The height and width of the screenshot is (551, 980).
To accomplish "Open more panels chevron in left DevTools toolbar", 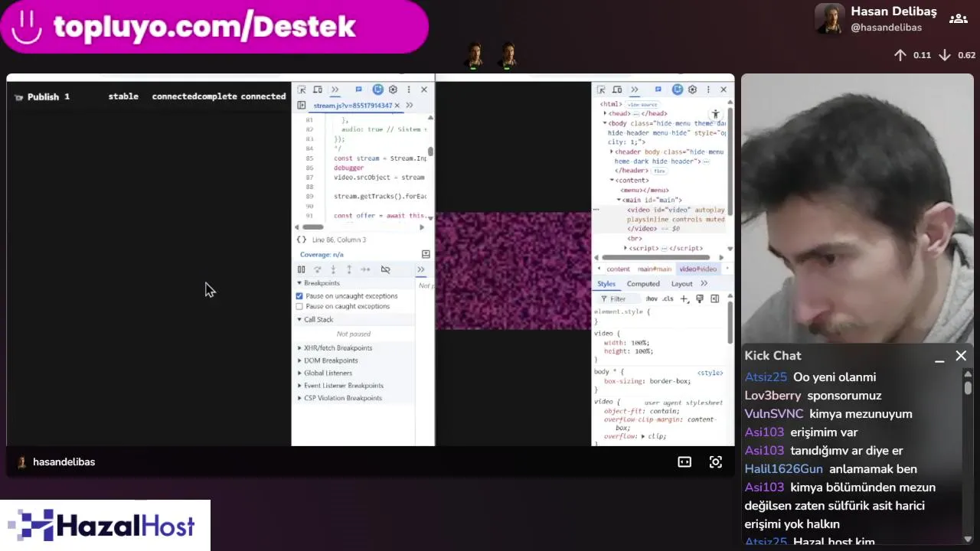I will (335, 90).
